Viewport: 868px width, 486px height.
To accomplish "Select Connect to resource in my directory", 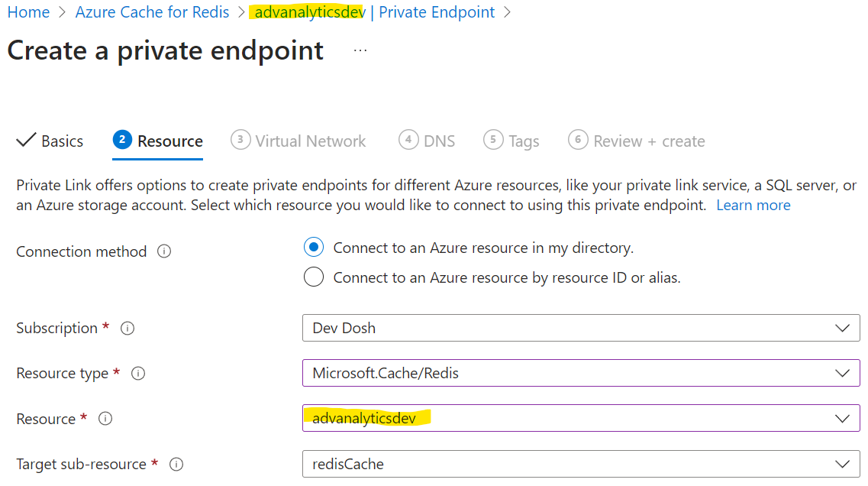I will 313,247.
